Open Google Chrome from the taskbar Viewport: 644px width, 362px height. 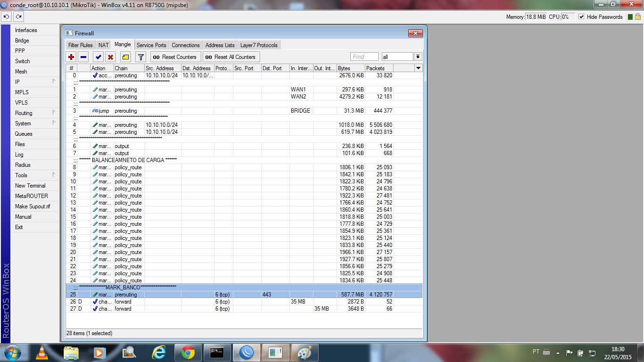[x=188, y=352]
